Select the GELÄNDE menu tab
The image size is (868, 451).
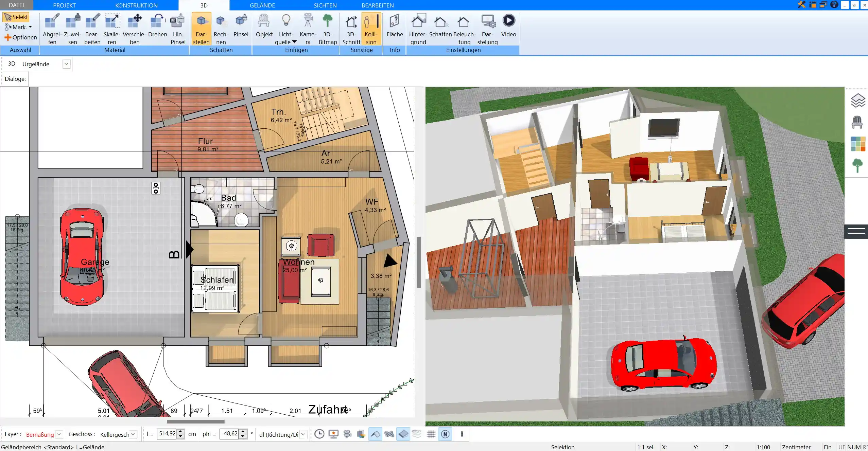pyautogui.click(x=262, y=5)
